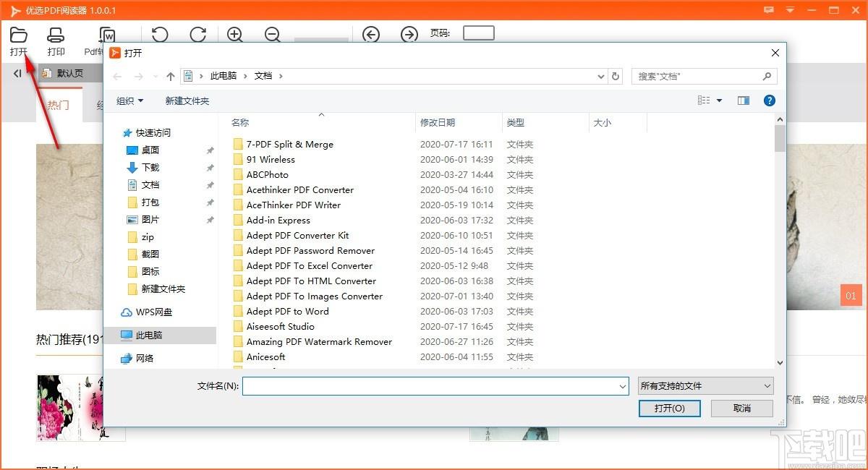The height and width of the screenshot is (470, 868).
Task: Select Adept PDF to Word folder
Action: pyautogui.click(x=281, y=312)
